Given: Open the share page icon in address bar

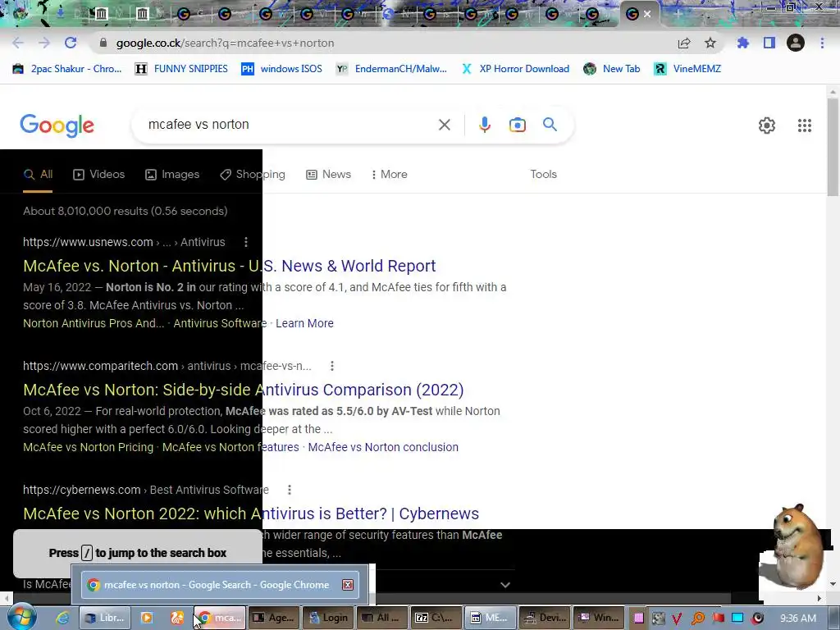Looking at the screenshot, I should (684, 43).
